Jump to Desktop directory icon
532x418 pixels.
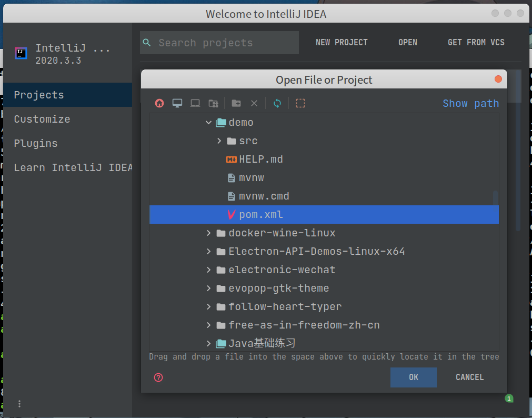177,103
